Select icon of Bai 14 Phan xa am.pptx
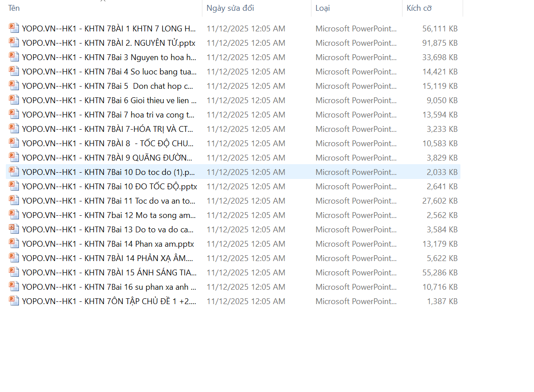Screen dimensions: 534x392 click(x=14, y=244)
